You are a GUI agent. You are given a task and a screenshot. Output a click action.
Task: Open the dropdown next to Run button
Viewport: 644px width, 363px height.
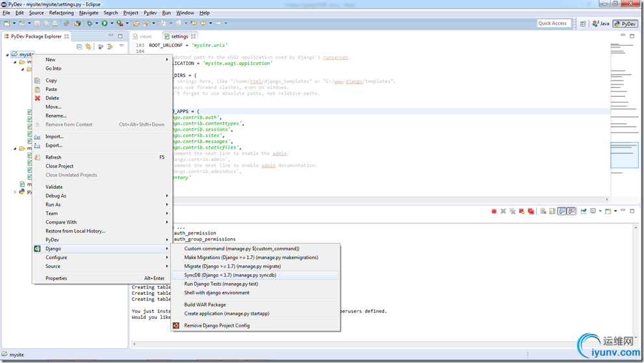point(112,23)
